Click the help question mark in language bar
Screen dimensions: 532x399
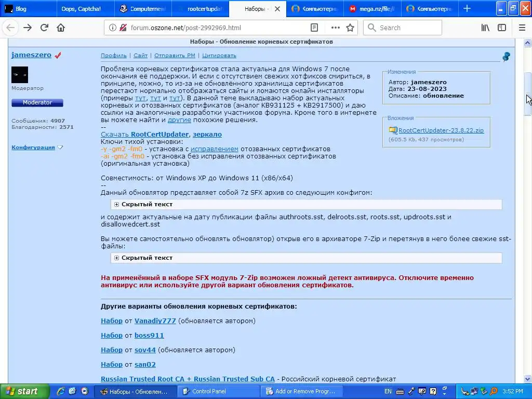pyautogui.click(x=433, y=391)
